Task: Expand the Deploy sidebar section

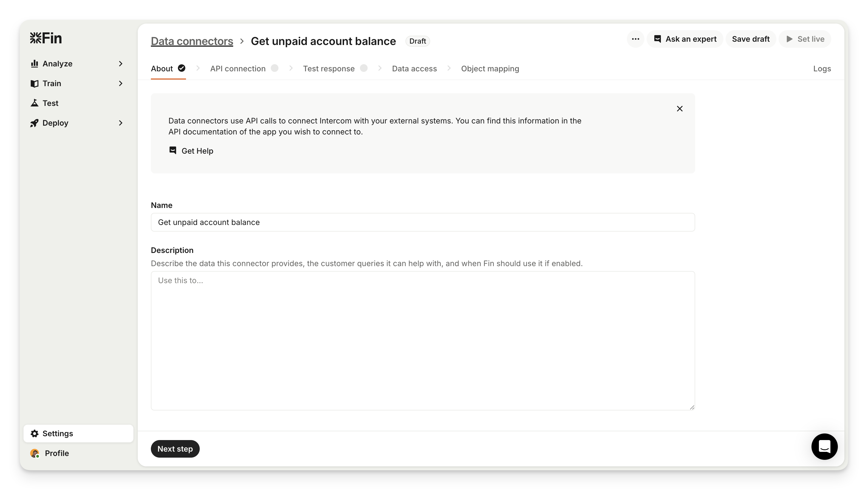Action: pos(121,123)
